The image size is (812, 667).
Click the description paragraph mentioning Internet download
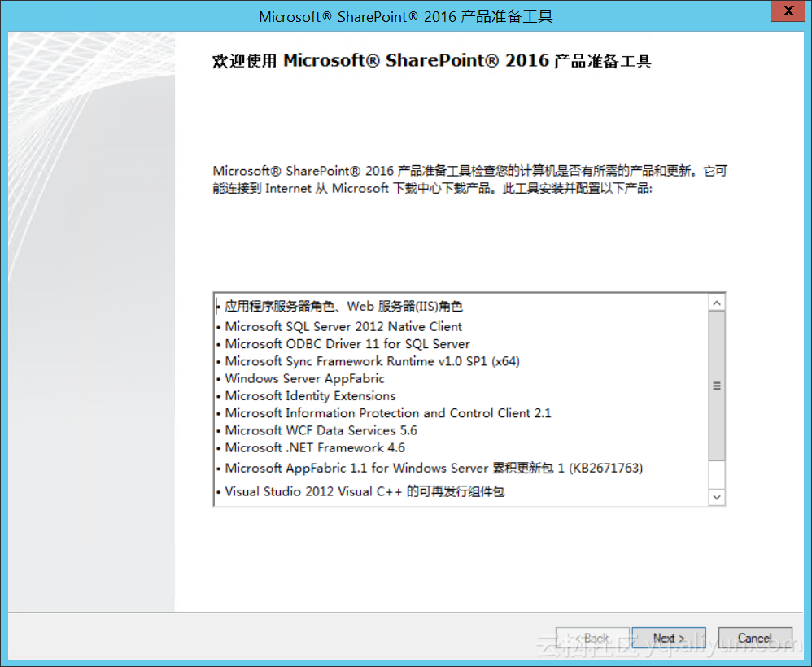coord(469,179)
